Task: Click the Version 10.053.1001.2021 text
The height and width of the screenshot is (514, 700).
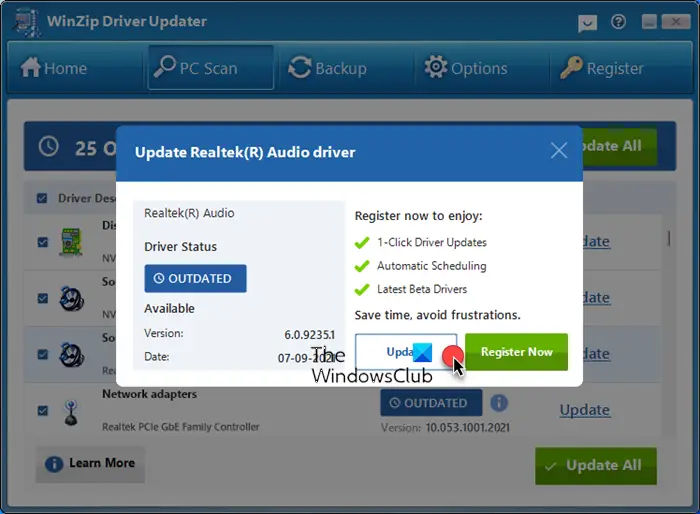Action: (445, 428)
